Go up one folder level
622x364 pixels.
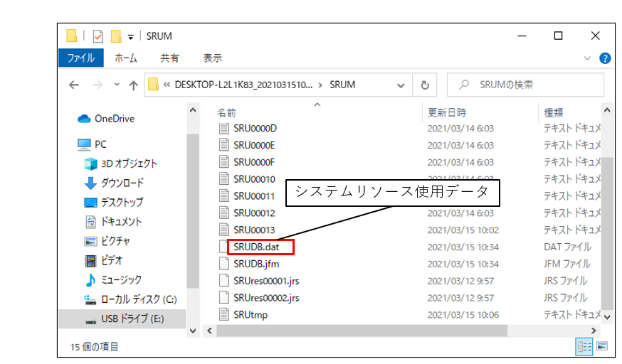[x=133, y=85]
